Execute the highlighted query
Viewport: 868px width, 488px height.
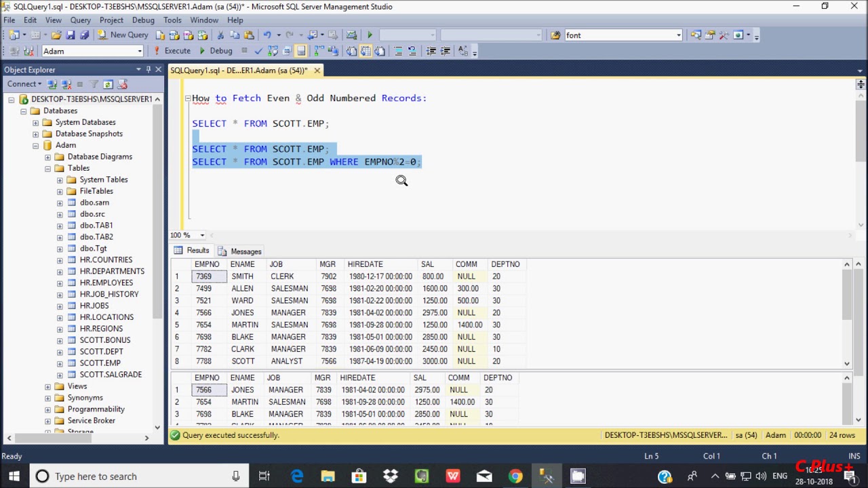coord(172,51)
